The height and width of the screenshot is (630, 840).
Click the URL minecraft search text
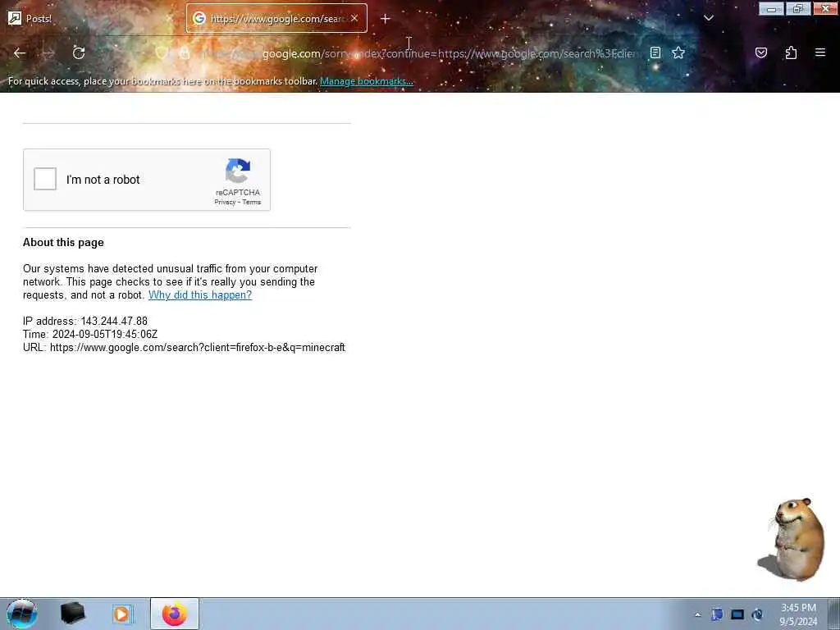pyautogui.click(x=184, y=348)
